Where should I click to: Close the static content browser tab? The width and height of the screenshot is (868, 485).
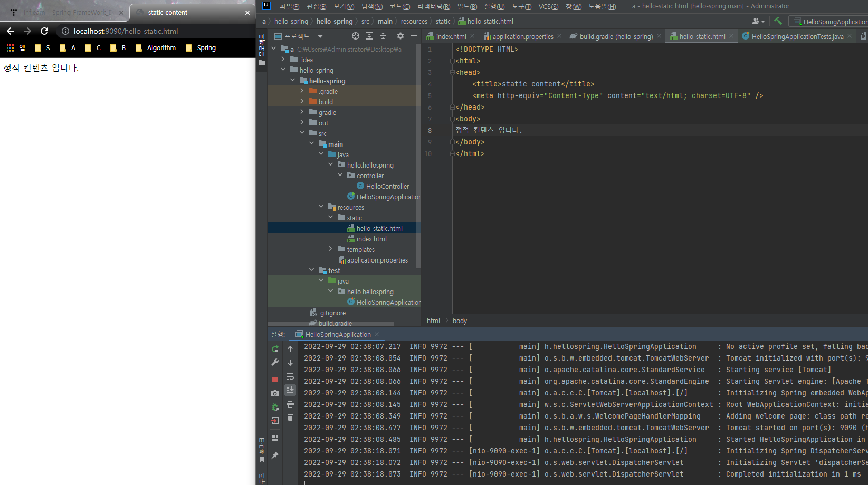click(x=247, y=13)
